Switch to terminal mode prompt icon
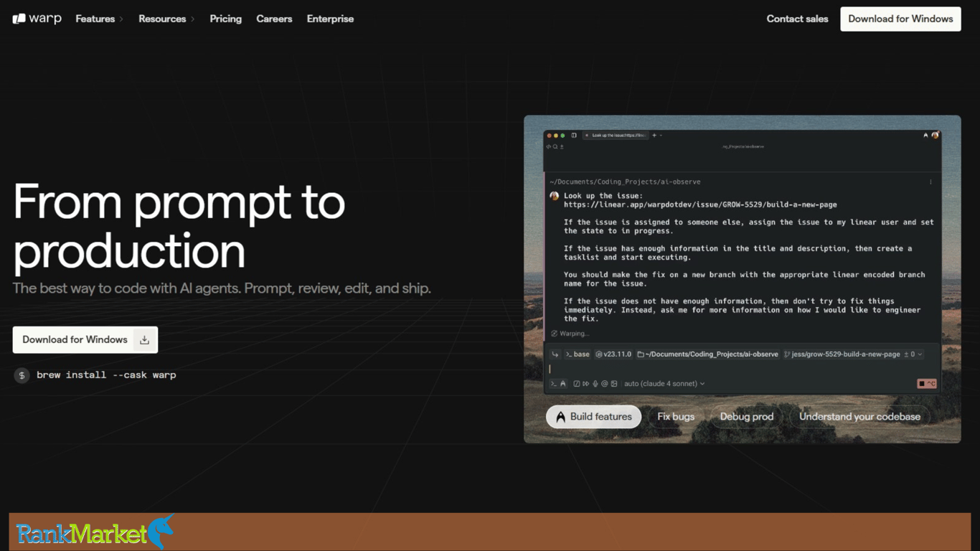 click(554, 384)
